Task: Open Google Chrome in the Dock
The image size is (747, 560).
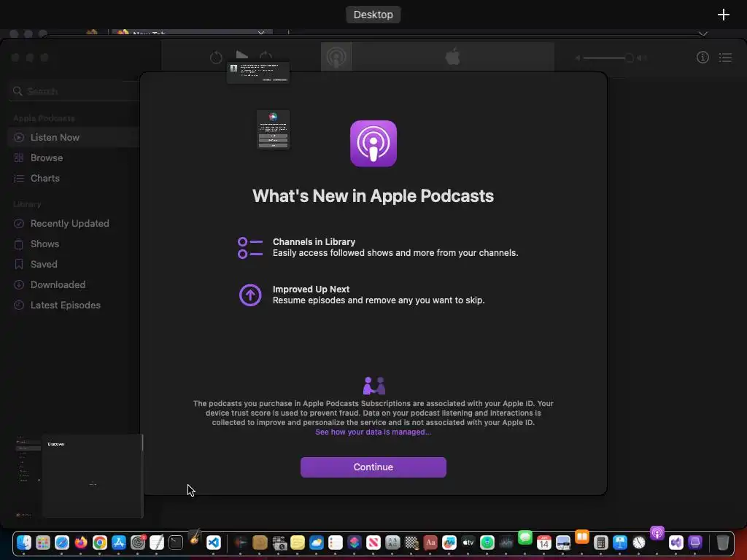Action: (99, 542)
